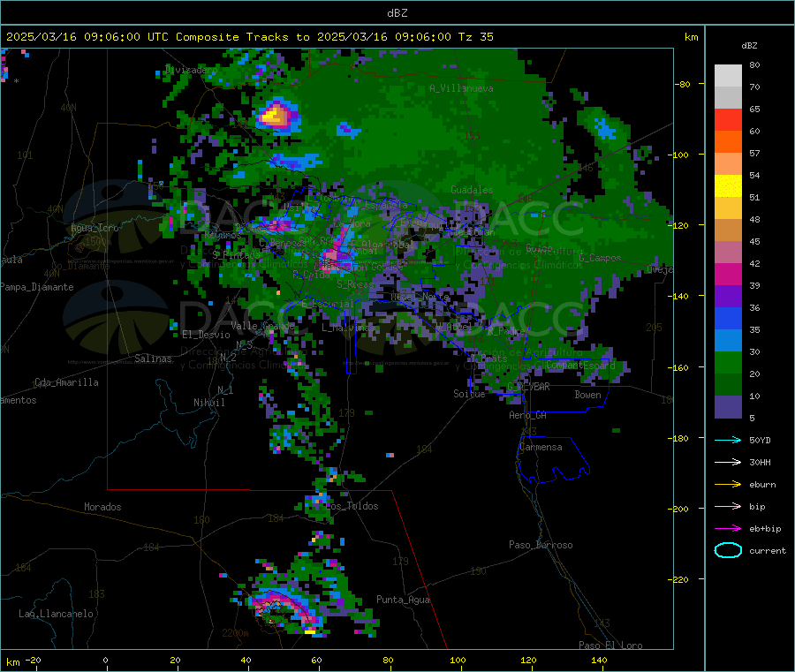The height and width of the screenshot is (672, 795).
Task: Click the 'current' legend label
Action: click(x=768, y=551)
